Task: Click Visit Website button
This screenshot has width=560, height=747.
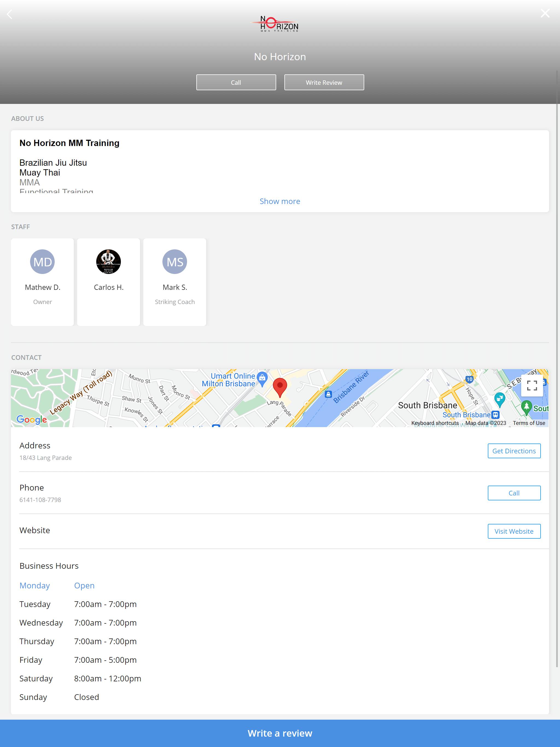Action: point(514,531)
